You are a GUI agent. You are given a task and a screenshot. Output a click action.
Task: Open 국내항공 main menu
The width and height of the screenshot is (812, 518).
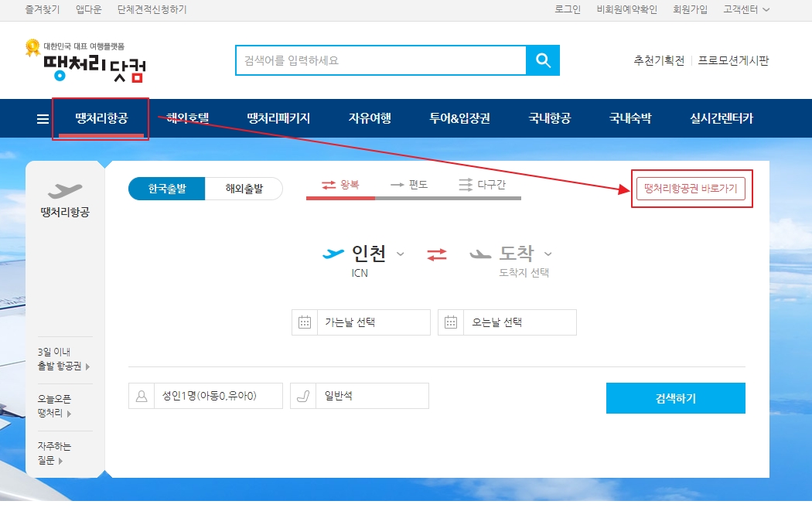(549, 118)
